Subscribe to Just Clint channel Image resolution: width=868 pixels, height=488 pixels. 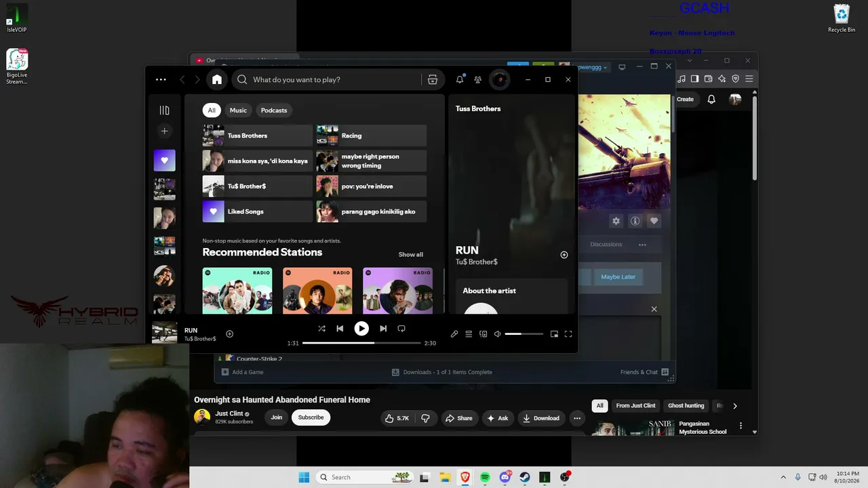coord(311,418)
